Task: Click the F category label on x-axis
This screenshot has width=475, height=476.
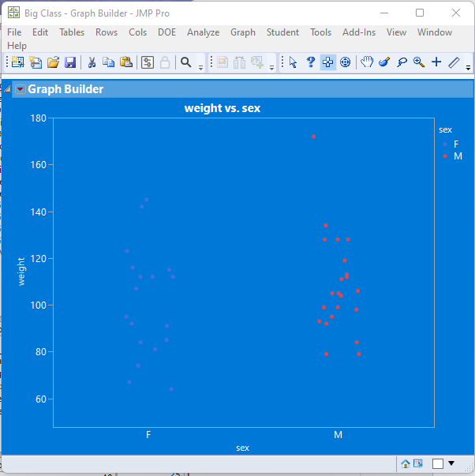Action: pos(148,435)
